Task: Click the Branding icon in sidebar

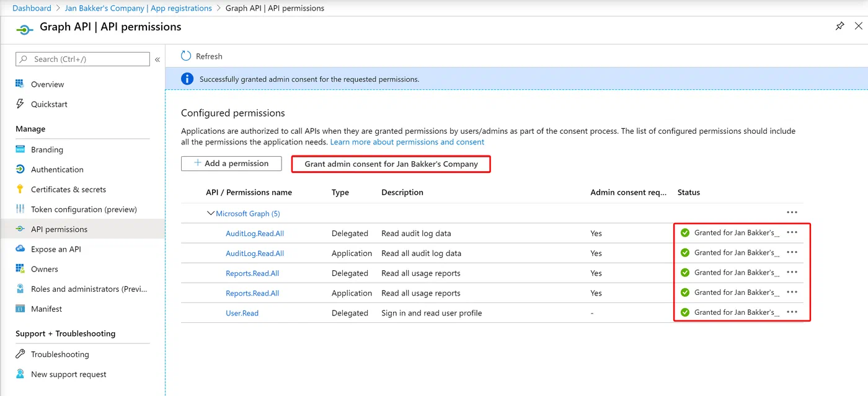Action: coord(20,149)
